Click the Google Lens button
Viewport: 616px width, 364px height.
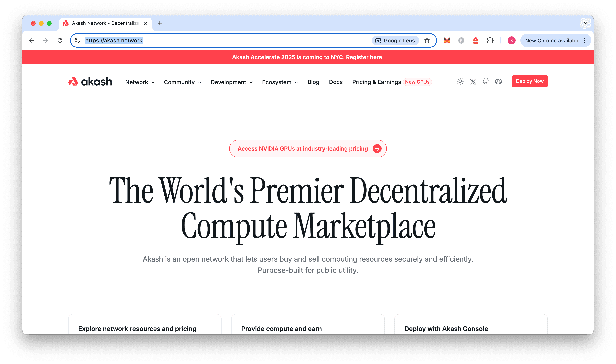pyautogui.click(x=395, y=41)
